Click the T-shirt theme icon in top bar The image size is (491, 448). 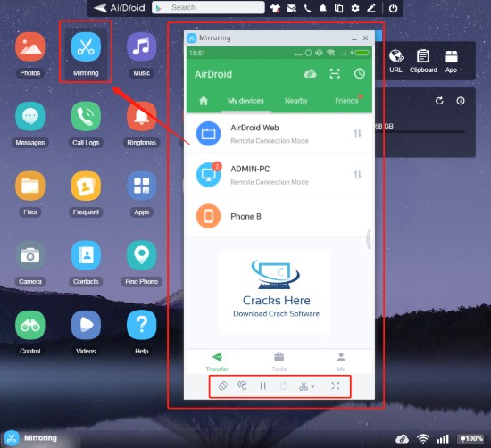(x=275, y=8)
